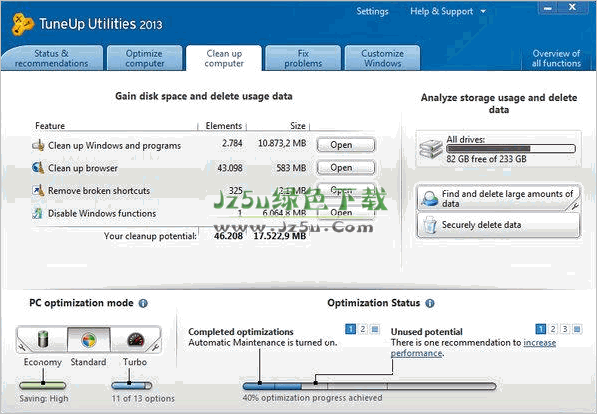Open the Clean up browser feature
Image resolution: width=597 pixels, height=414 pixels.
click(x=346, y=168)
